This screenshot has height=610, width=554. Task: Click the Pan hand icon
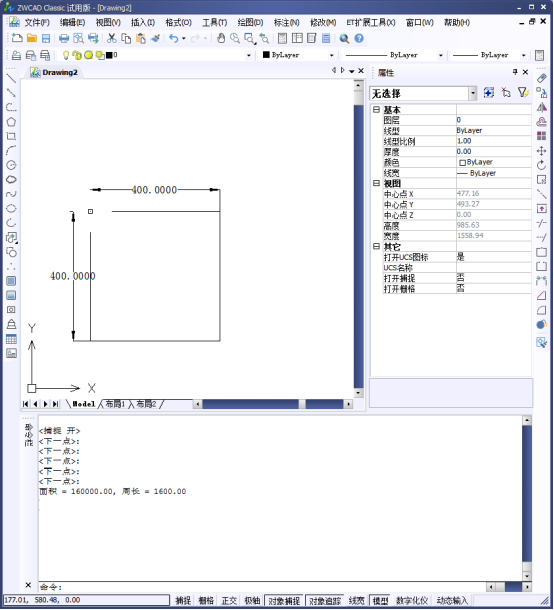coord(221,38)
